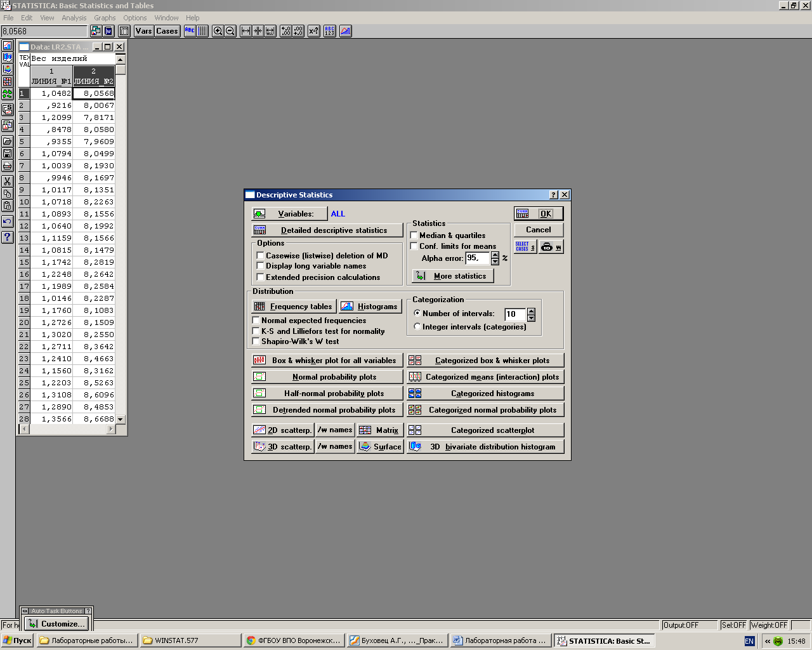Click the EN language indicator in tray
The height and width of the screenshot is (650, 812).
click(749, 641)
